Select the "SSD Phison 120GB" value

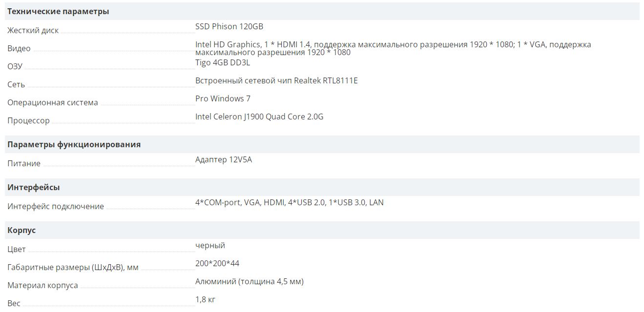coord(229,26)
